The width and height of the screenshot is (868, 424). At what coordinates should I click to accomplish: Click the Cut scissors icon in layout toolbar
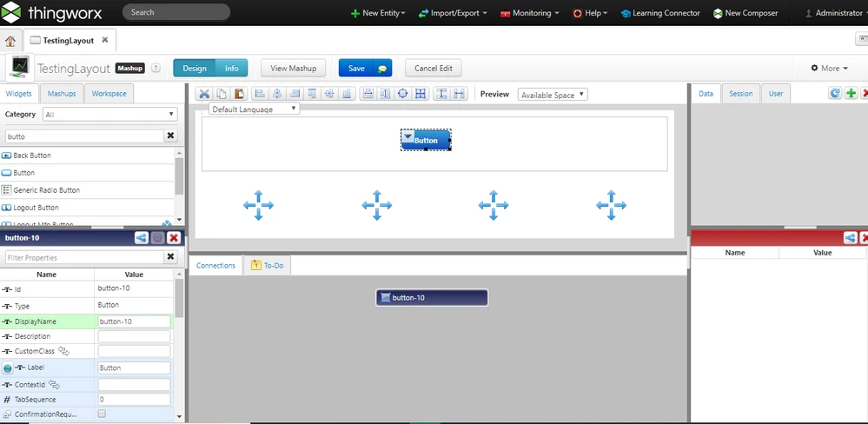[204, 94]
